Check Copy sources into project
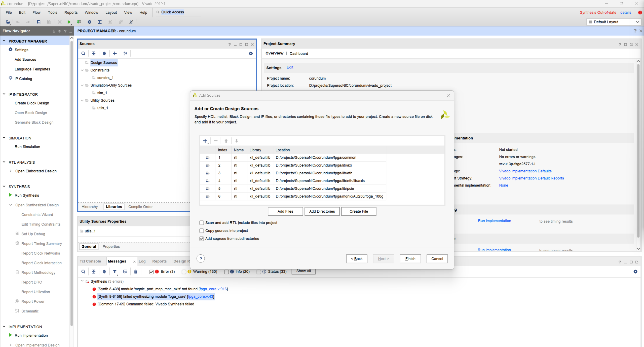The width and height of the screenshot is (644, 347). [201, 231]
